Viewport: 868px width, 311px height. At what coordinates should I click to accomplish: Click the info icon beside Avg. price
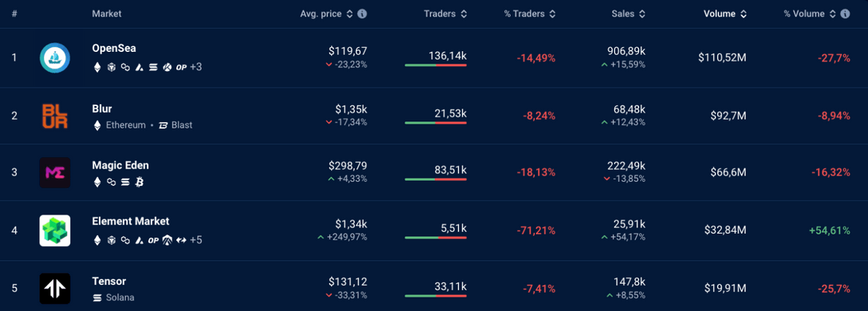(x=362, y=14)
